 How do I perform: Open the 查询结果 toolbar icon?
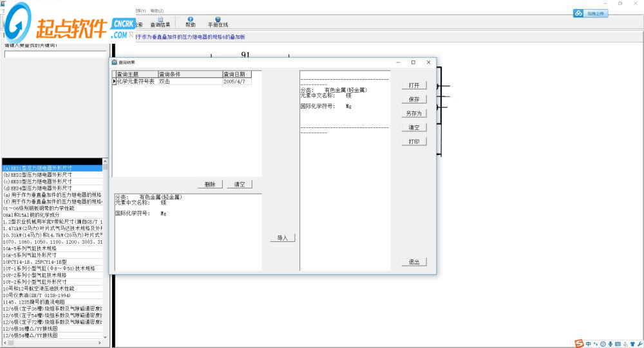[160, 22]
